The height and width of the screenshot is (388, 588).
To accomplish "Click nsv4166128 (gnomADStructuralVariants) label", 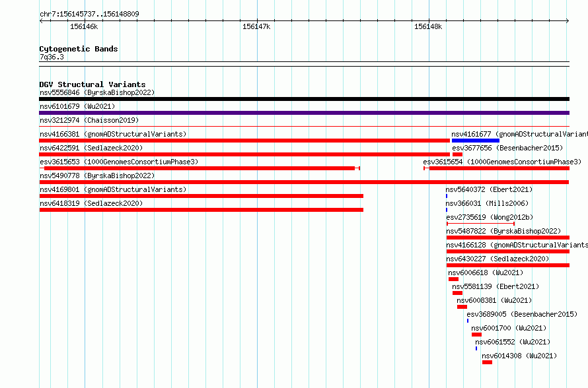I will [x=517, y=245].
